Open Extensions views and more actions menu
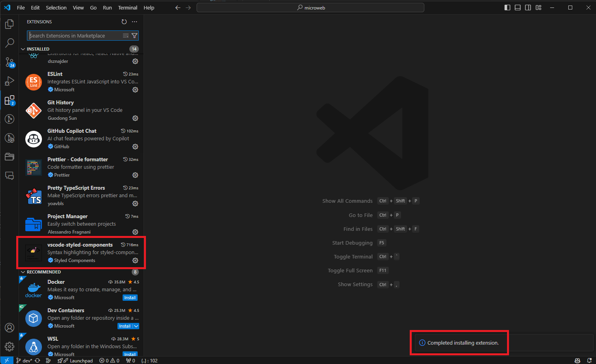The width and height of the screenshot is (596, 364). tap(134, 22)
